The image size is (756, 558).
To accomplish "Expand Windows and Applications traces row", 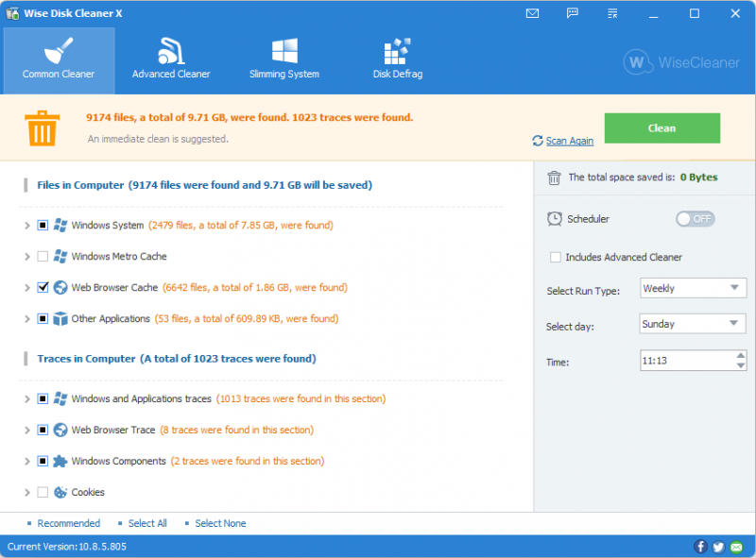I will pyautogui.click(x=27, y=399).
